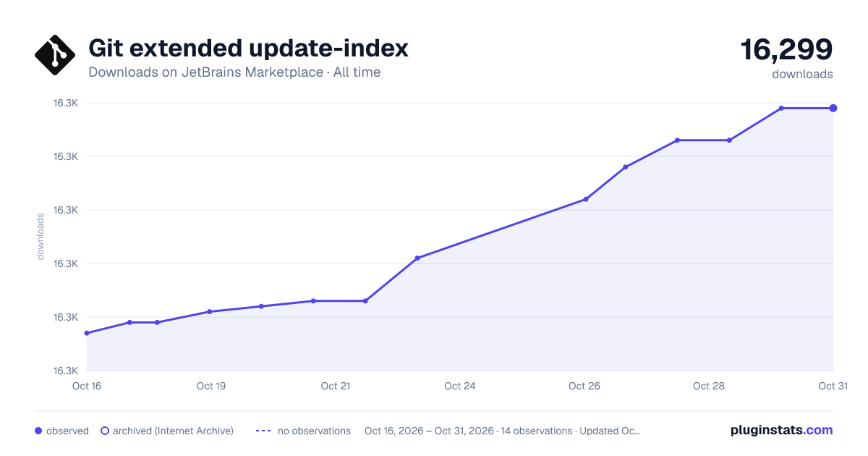Click the vertical 'downloads' axis title

point(41,236)
